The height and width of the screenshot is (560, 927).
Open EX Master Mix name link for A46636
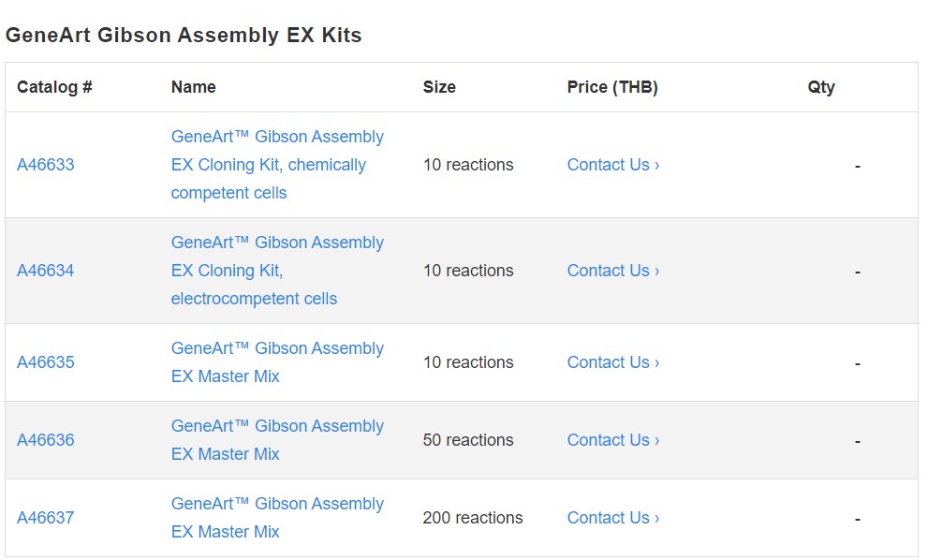(277, 440)
